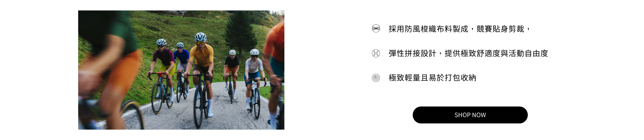Click the spiral lightweight packable icon
Viewport: 644px width, 140px height.
[x=376, y=78]
